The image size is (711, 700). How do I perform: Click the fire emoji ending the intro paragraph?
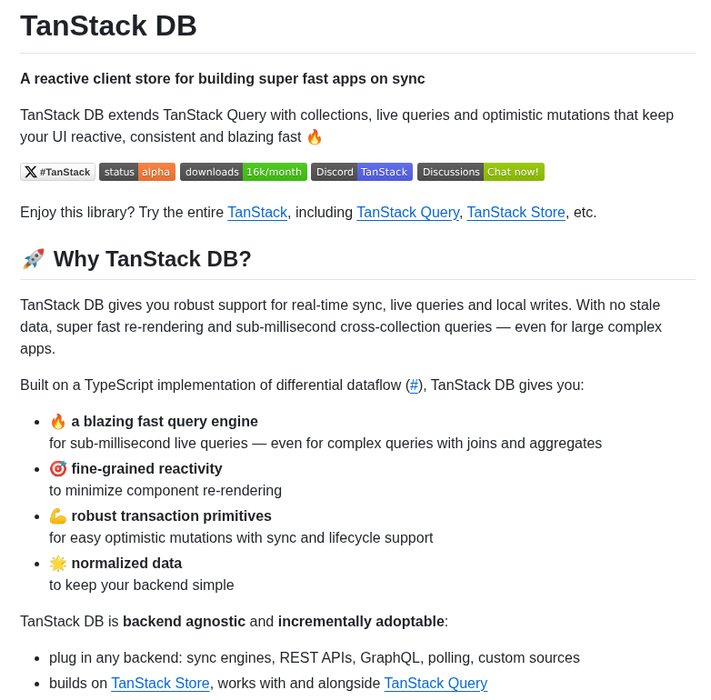click(x=314, y=137)
